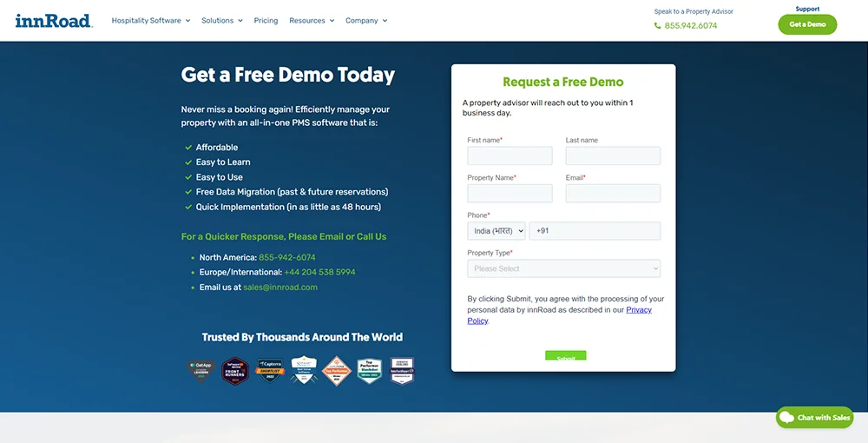
Task: Click the white Best Value Software shield badge
Action: 304,370
